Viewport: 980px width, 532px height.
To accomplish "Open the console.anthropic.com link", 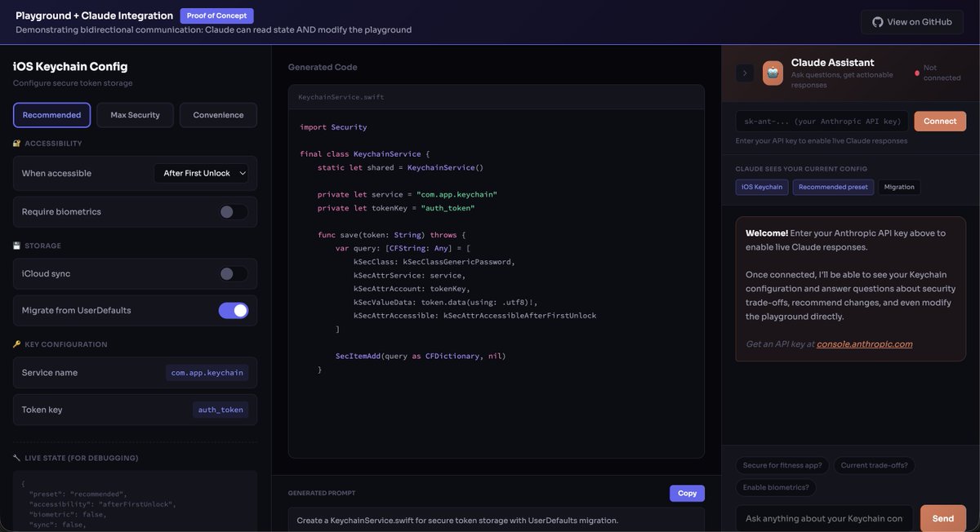I will 864,344.
